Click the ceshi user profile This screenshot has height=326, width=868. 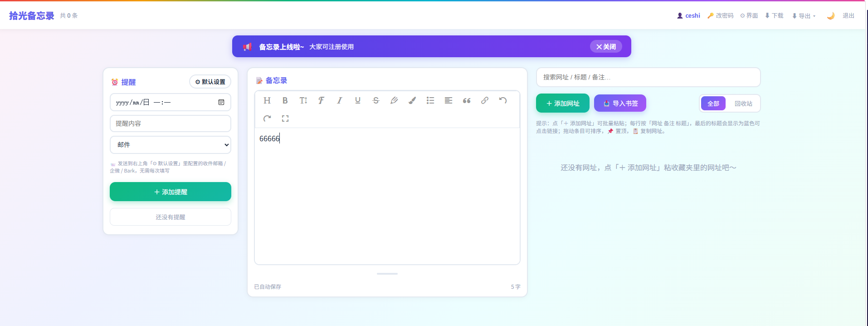(688, 15)
